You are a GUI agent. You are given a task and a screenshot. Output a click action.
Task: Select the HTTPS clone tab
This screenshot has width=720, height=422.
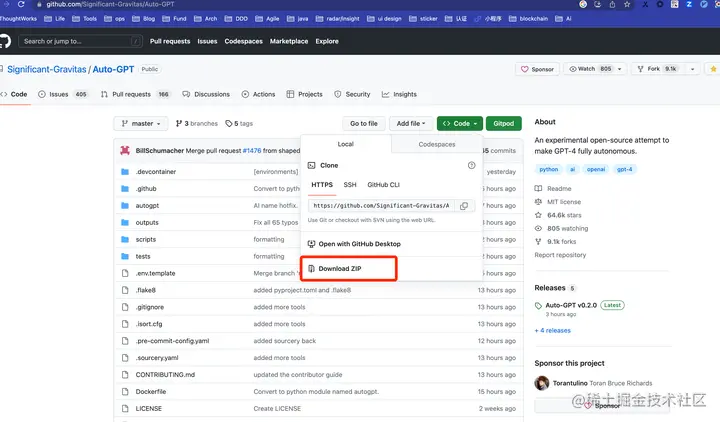pyautogui.click(x=322, y=185)
